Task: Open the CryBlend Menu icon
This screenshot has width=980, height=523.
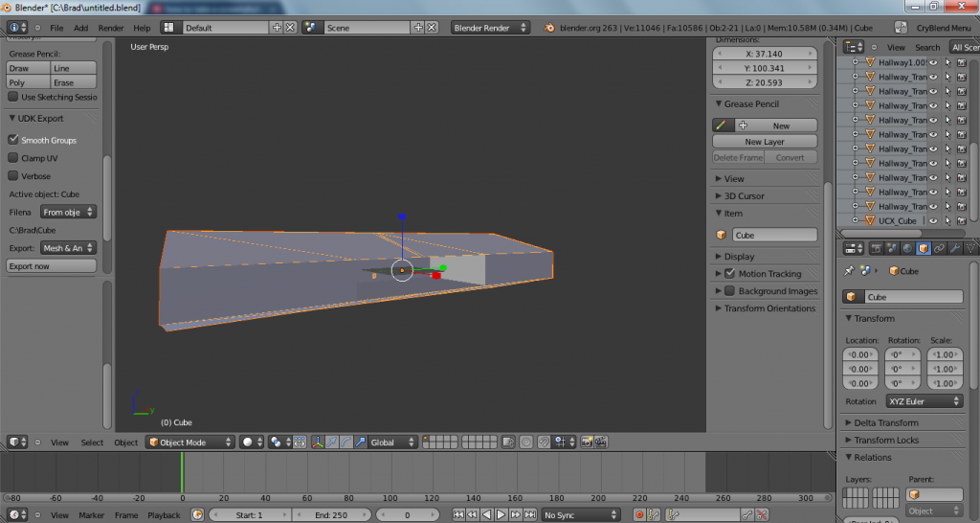Action: point(901,28)
